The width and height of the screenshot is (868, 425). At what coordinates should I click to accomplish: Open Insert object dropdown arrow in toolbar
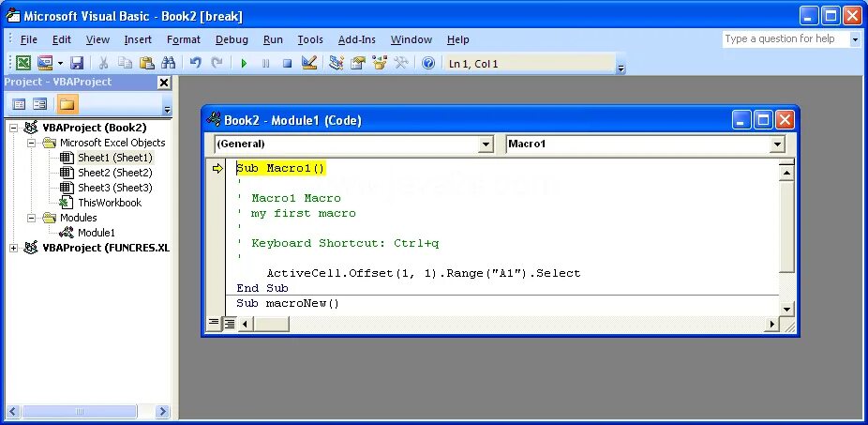click(60, 63)
